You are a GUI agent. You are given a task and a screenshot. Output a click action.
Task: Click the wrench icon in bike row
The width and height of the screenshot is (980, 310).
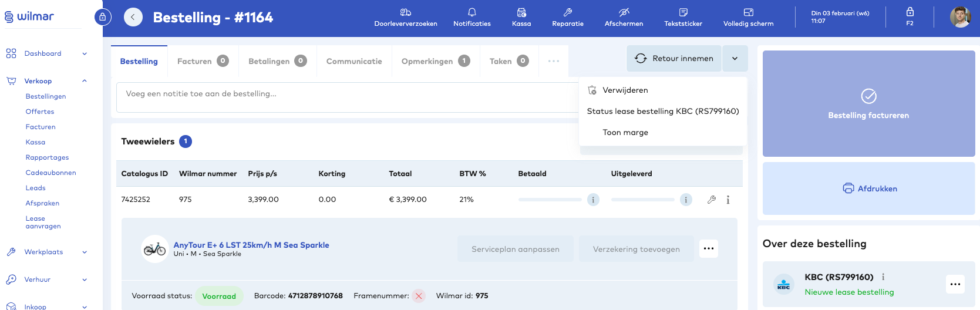tap(711, 200)
